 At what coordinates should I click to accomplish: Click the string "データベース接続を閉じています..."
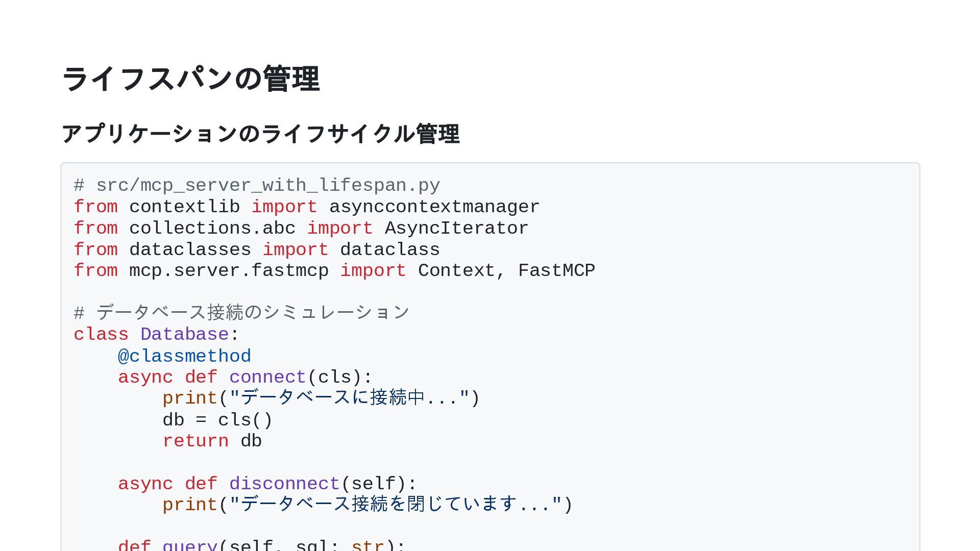[396, 505]
